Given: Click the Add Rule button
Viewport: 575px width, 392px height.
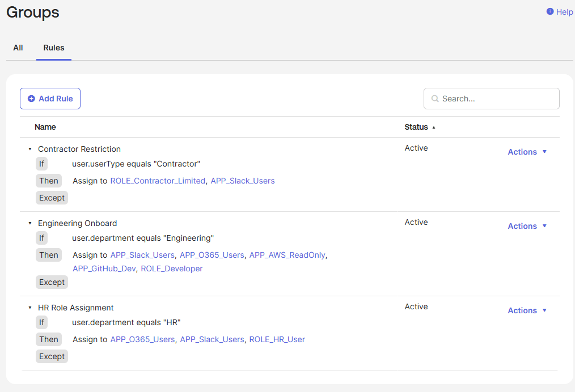Looking at the screenshot, I should (x=50, y=99).
